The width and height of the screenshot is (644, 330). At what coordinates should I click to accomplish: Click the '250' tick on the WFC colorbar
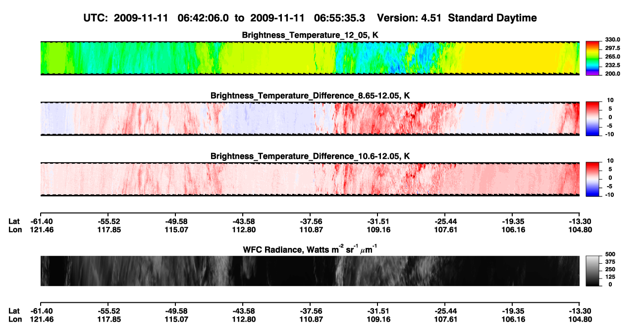[610, 269]
